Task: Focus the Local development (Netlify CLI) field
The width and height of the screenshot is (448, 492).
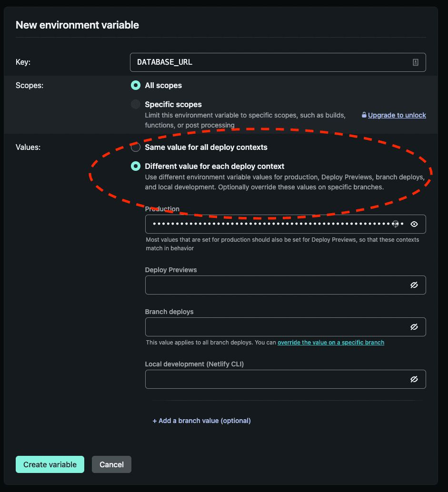Action: pos(276,379)
